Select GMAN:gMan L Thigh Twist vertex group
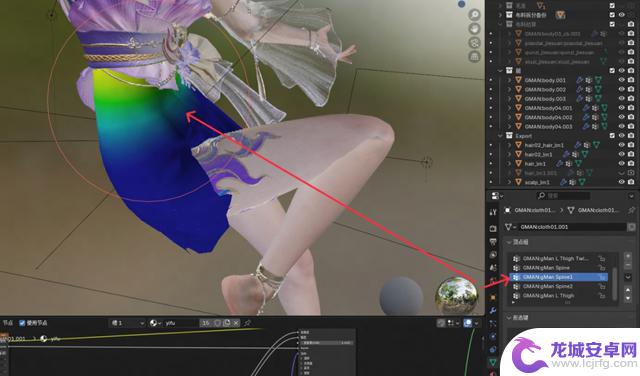The height and width of the screenshot is (376, 640). [556, 258]
